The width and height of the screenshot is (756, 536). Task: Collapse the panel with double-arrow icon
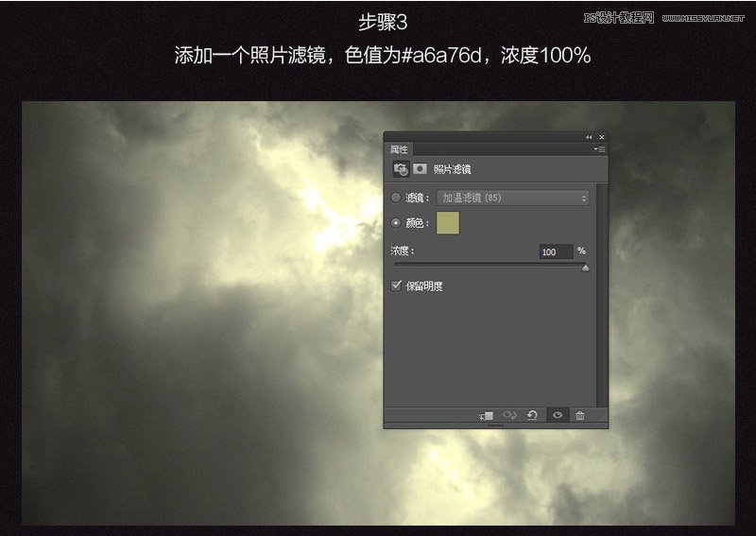589,138
